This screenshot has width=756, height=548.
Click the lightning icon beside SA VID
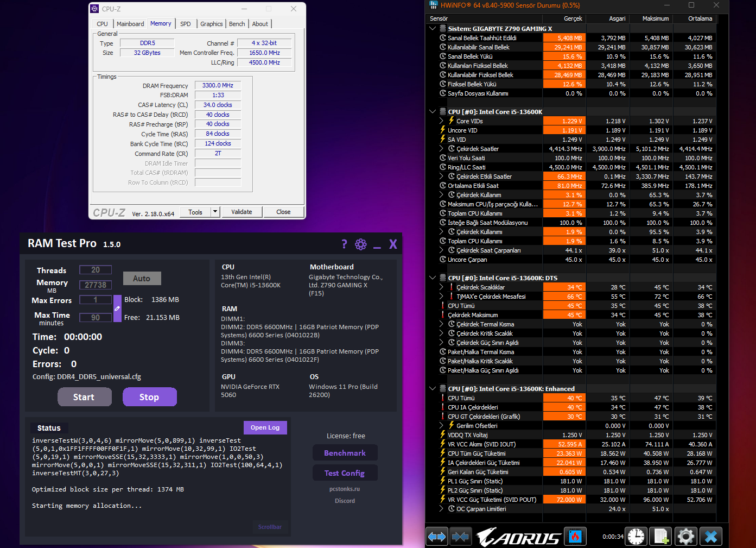443,140
